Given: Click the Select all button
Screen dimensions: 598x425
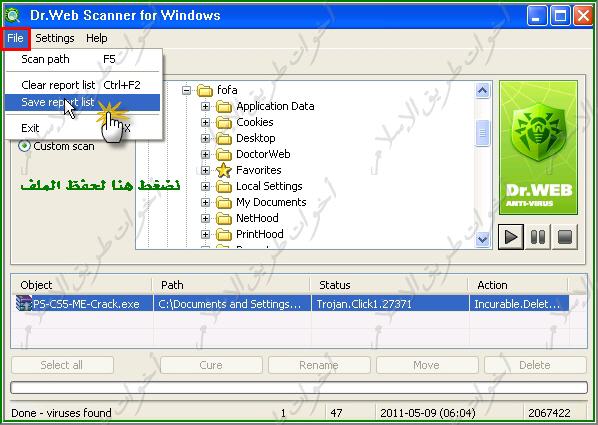Looking at the screenshot, I should click(63, 365).
